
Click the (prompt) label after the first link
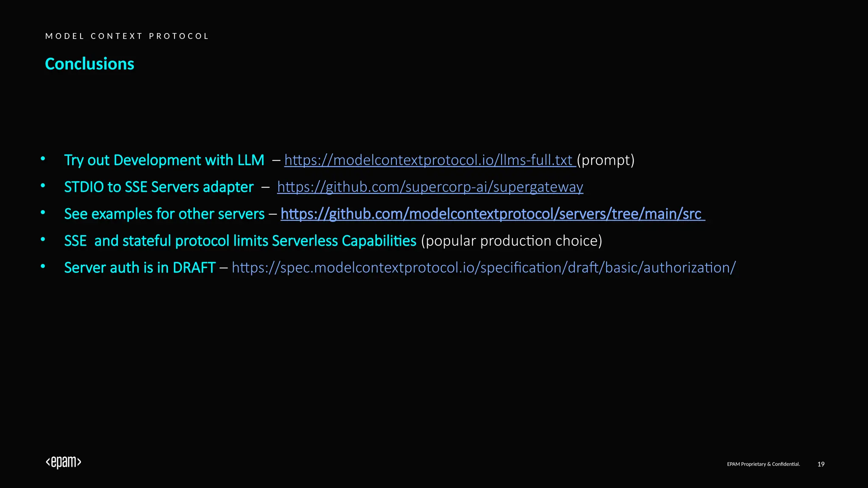point(606,160)
